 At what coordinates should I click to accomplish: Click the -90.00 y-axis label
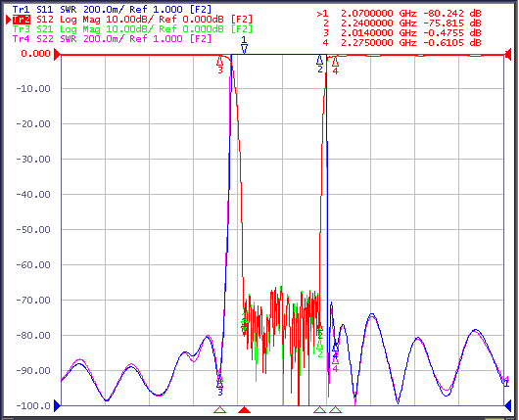33,371
